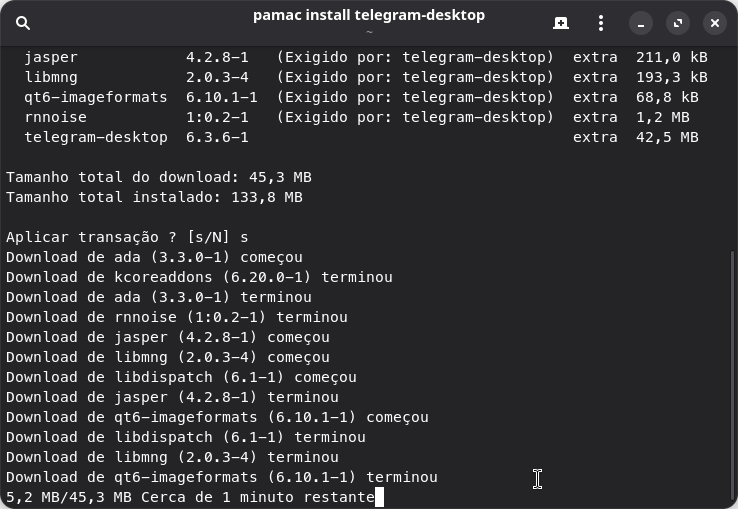Click the 'Download de libdispatch' começou line
The image size is (738, 509).
click(181, 377)
